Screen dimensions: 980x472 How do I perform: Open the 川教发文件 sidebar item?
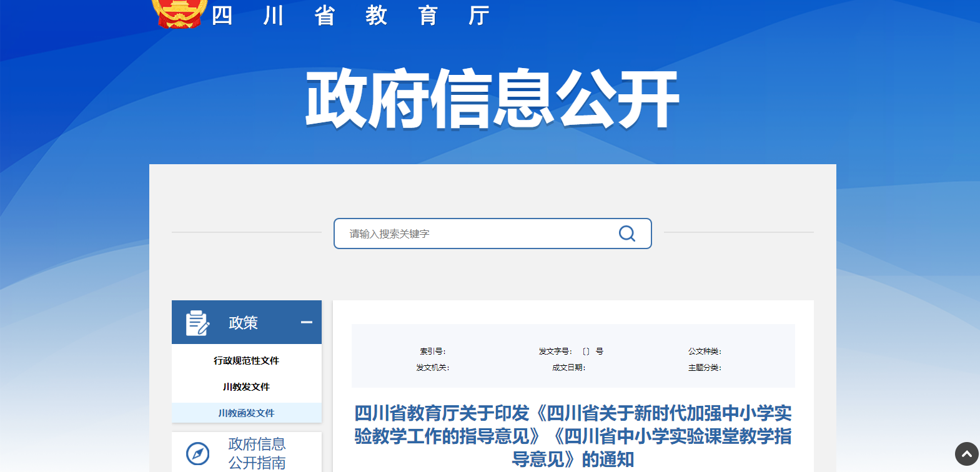point(246,387)
